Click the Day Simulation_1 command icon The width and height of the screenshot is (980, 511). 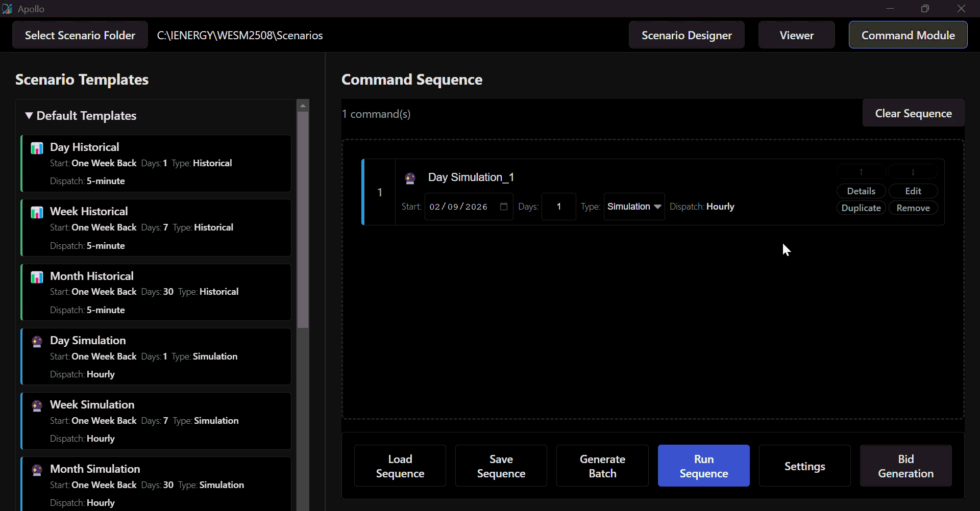[x=411, y=178]
